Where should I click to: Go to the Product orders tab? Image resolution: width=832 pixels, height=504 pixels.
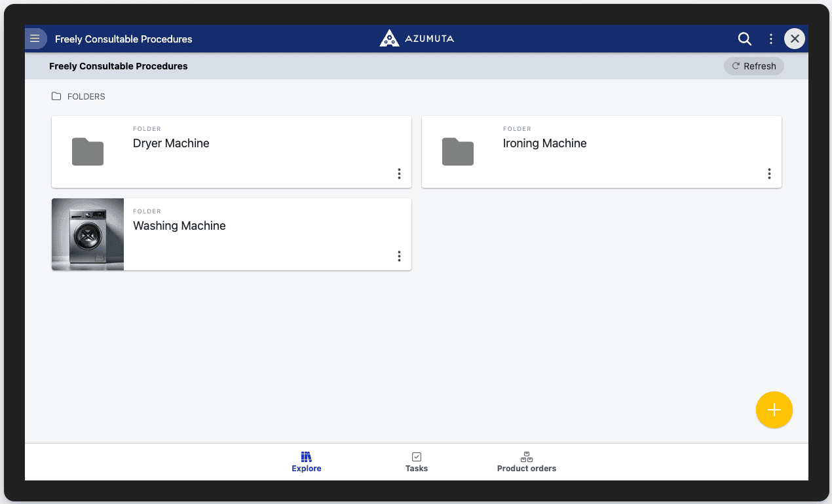coord(527,461)
